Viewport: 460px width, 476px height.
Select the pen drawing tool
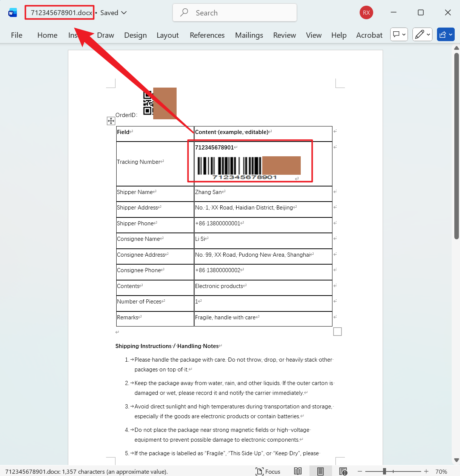click(420, 34)
